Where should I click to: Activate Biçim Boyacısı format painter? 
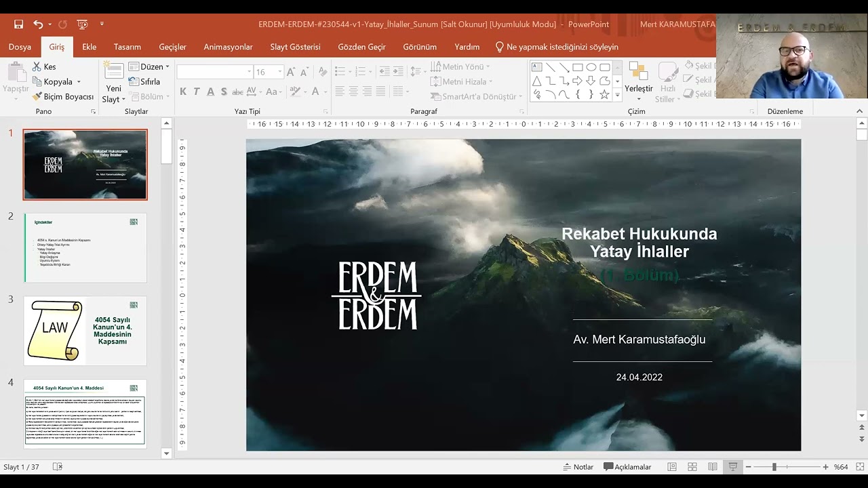click(63, 96)
